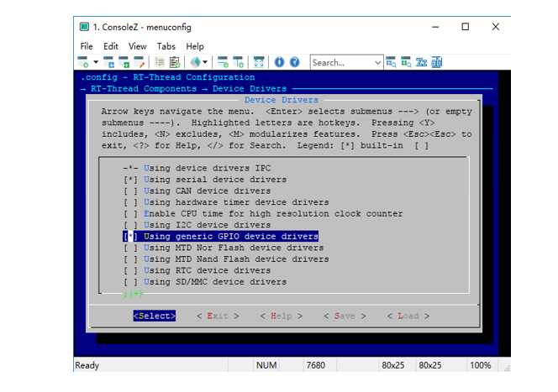Toggle Using CAN device drivers checkbox

click(x=130, y=191)
